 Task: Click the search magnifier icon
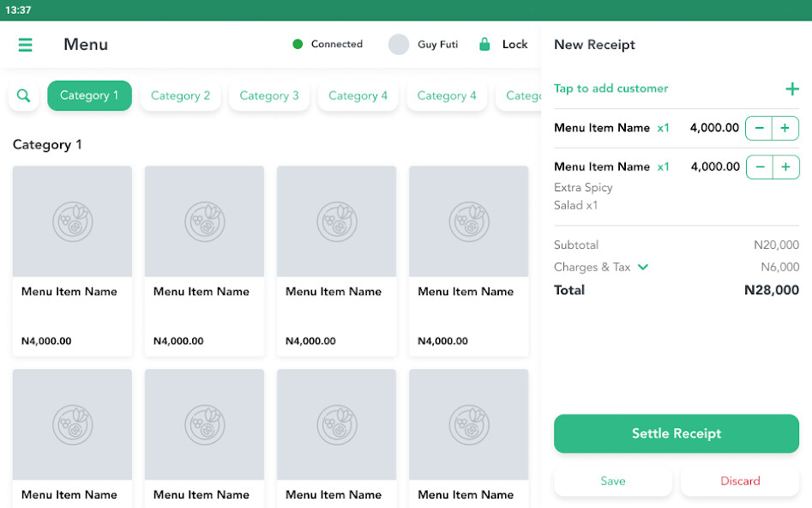pyautogui.click(x=24, y=95)
